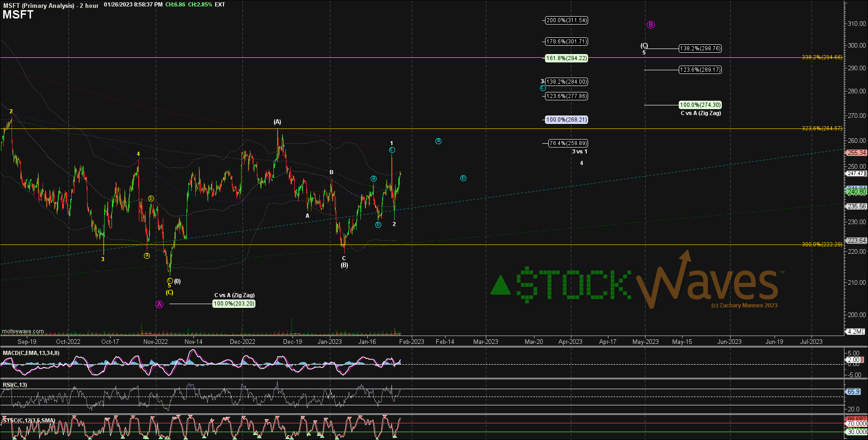Click the STSC stochastic panel title
Image resolution: width=868 pixels, height=440 pixels.
29,421
